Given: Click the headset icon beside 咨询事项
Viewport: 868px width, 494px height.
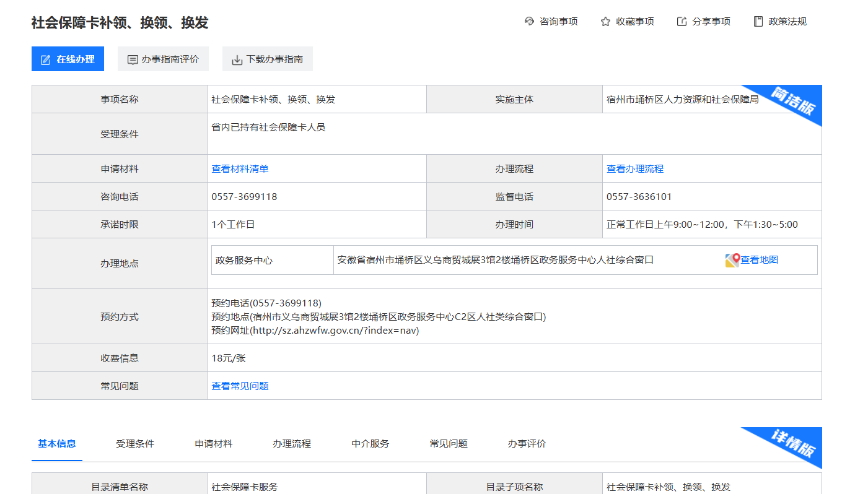Looking at the screenshot, I should [529, 22].
